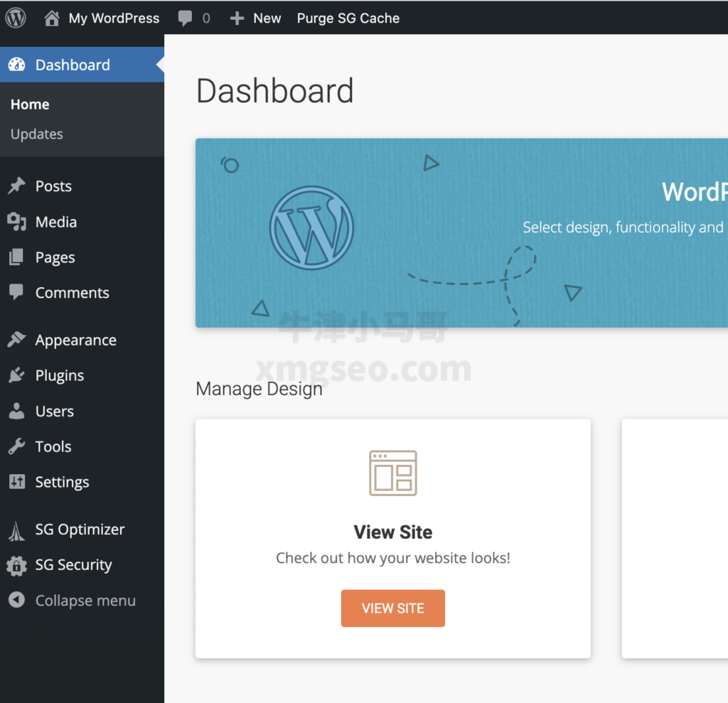This screenshot has height=703, width=728.
Task: Open the comments bubble icon in admin bar
Action: [x=185, y=18]
